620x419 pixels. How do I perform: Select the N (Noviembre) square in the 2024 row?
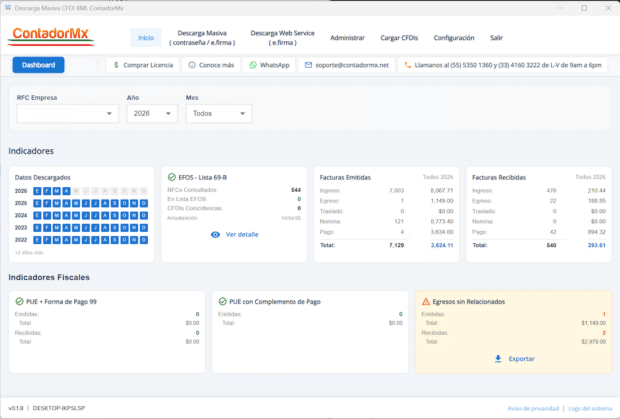coord(134,215)
